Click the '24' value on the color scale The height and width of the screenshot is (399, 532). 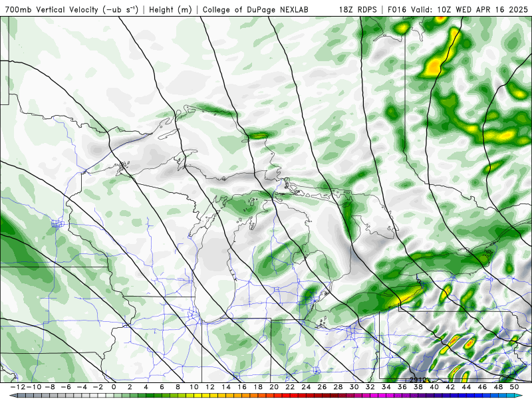[306, 387]
